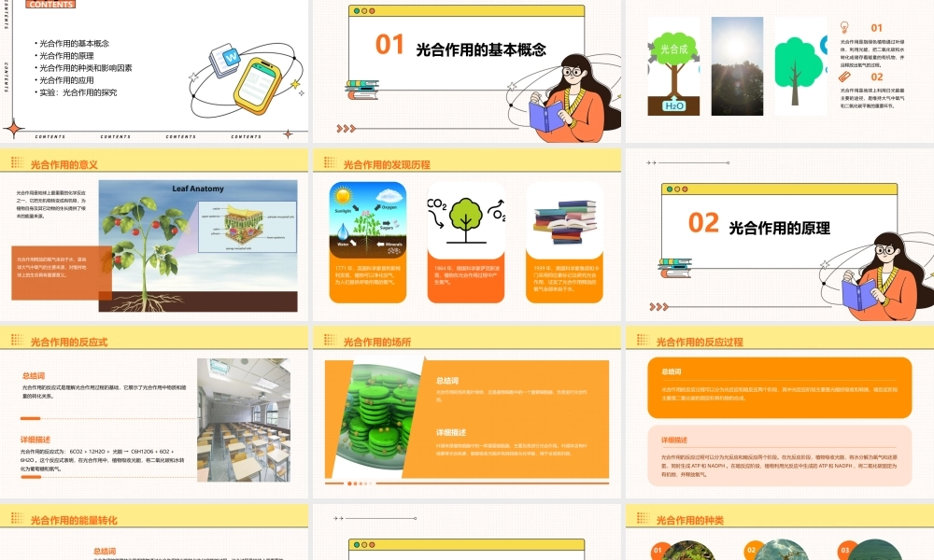The height and width of the screenshot is (560, 934).
Task: Click the reading girl illustration on section 01 slide
Action: point(572,98)
